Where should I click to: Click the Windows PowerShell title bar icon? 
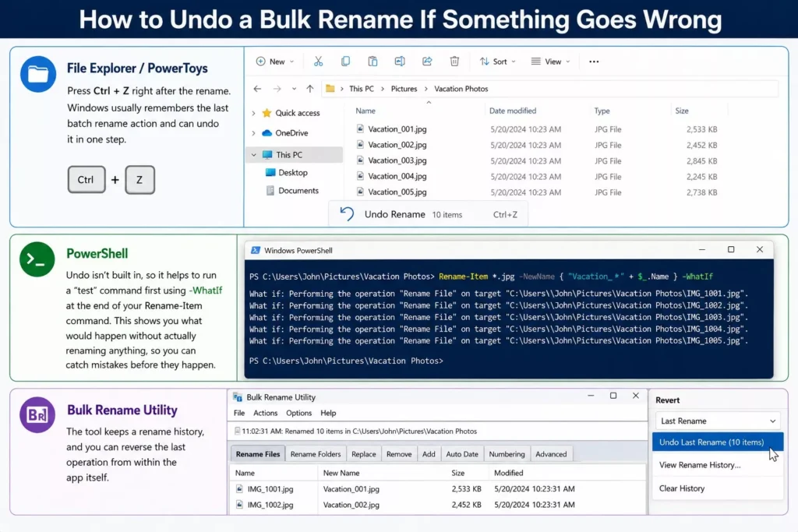point(256,250)
